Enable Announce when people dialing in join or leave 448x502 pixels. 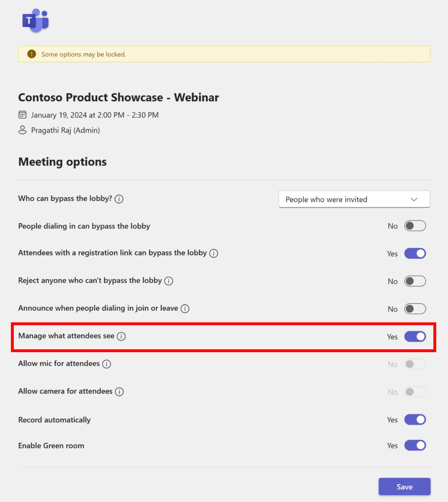(x=415, y=309)
